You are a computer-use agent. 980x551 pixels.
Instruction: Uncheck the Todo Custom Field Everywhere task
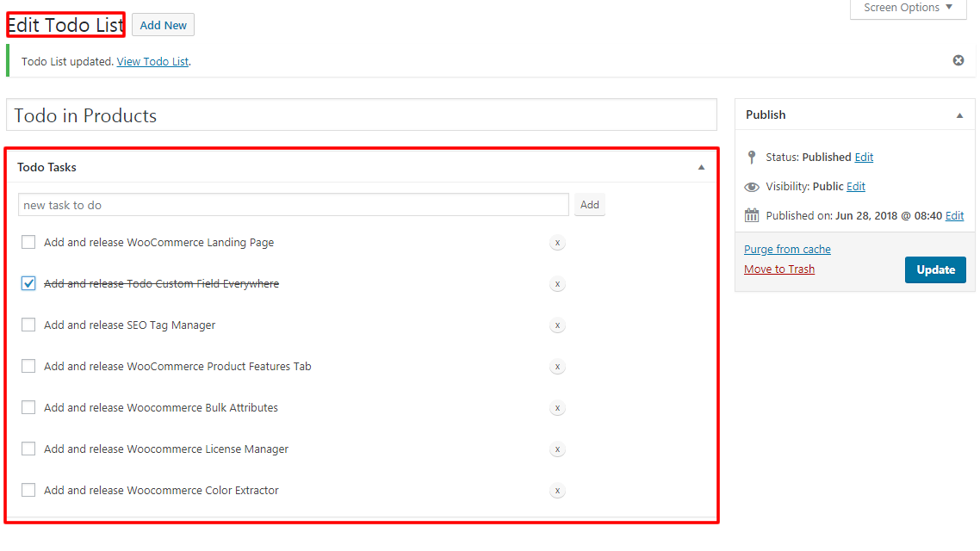28,283
